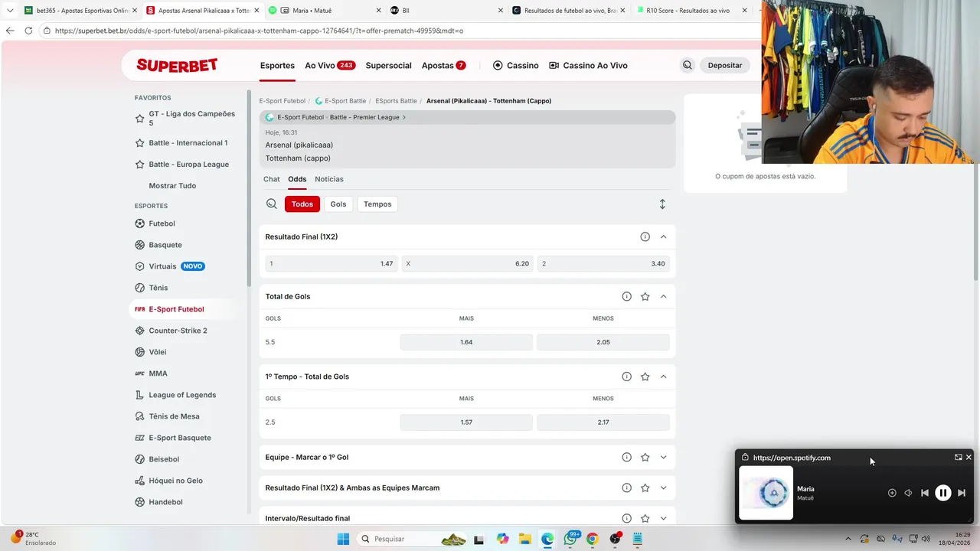
Task: Open info icon for 1º Tempo - Total de Gols
Action: click(626, 377)
